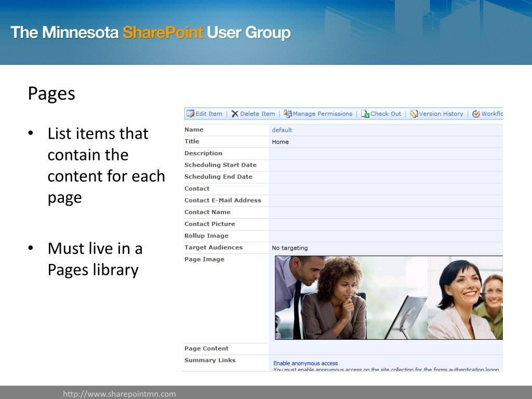The width and height of the screenshot is (532, 399).
Task: Click the Check Out document icon
Action: pos(365,114)
